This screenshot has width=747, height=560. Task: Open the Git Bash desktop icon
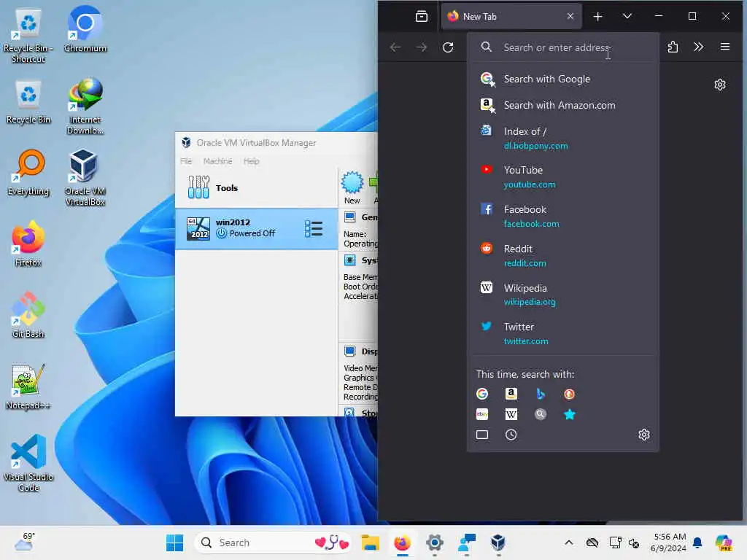click(28, 315)
